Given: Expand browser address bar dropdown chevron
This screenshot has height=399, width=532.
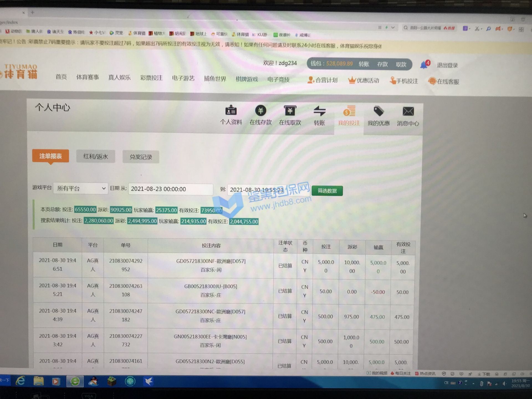Looking at the screenshot, I should click(x=393, y=27).
